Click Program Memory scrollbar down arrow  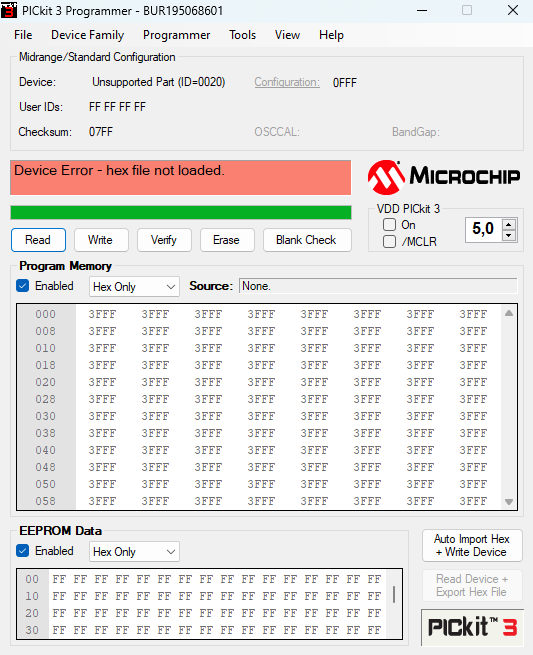tap(509, 502)
